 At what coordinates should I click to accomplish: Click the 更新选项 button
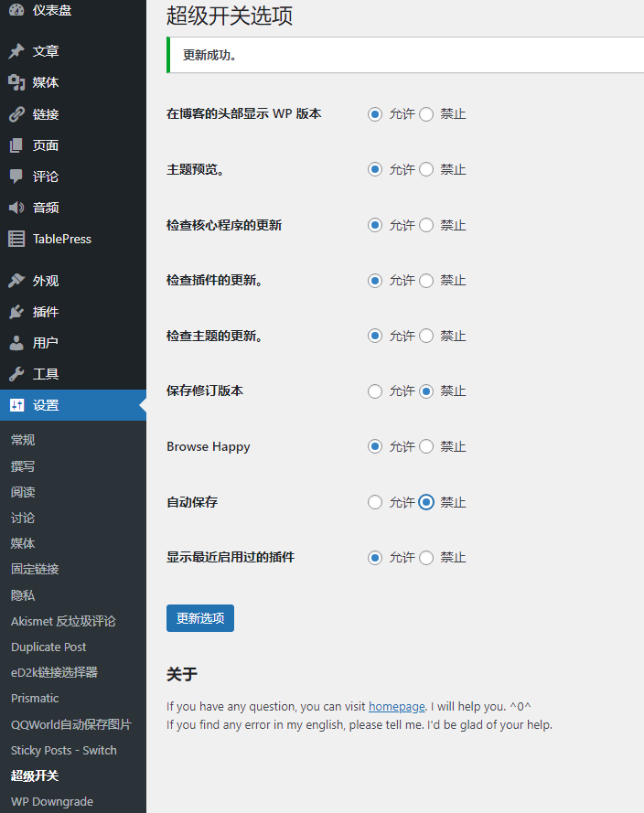pyautogui.click(x=200, y=618)
